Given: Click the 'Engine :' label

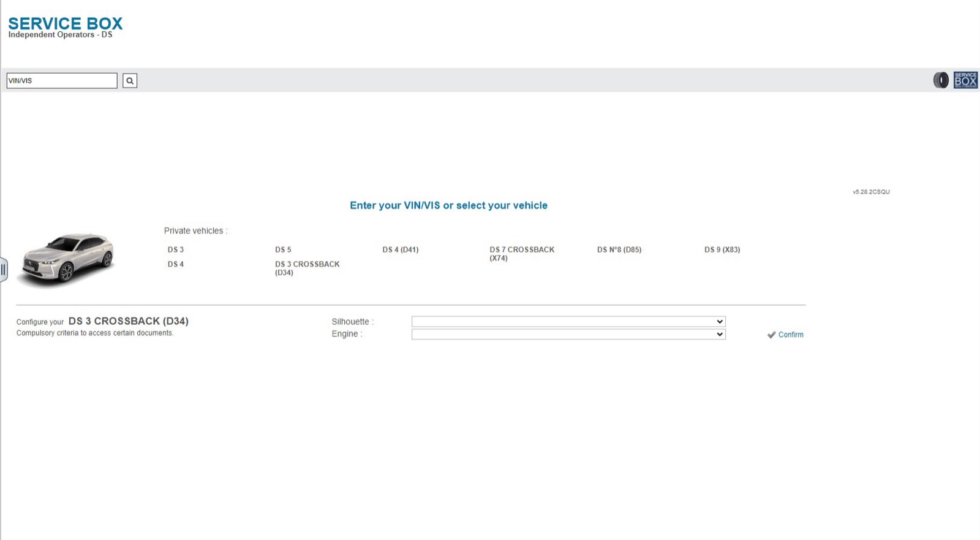Looking at the screenshot, I should [x=347, y=334].
